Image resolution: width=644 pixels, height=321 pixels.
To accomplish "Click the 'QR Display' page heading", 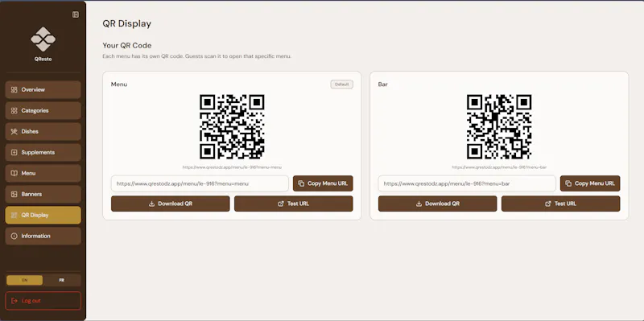I will (x=127, y=24).
